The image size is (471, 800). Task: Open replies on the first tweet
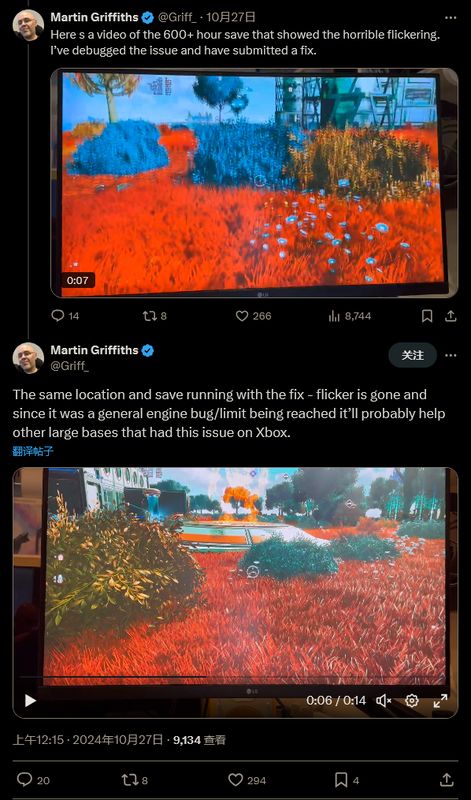coord(65,316)
